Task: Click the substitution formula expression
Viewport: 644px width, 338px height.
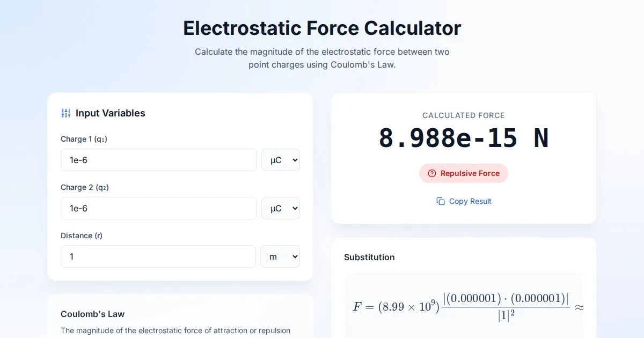Action: click(467, 307)
